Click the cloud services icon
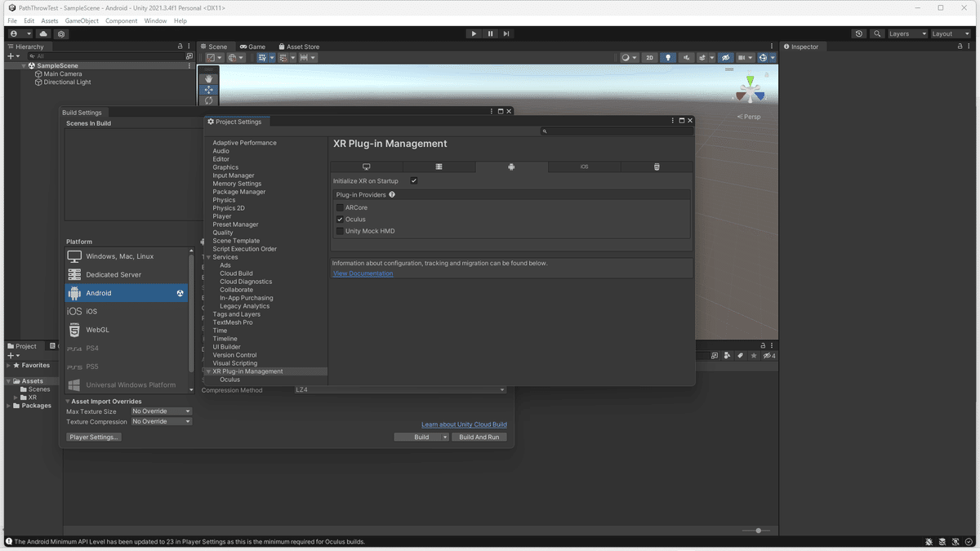The height and width of the screenshot is (551, 980). click(43, 34)
